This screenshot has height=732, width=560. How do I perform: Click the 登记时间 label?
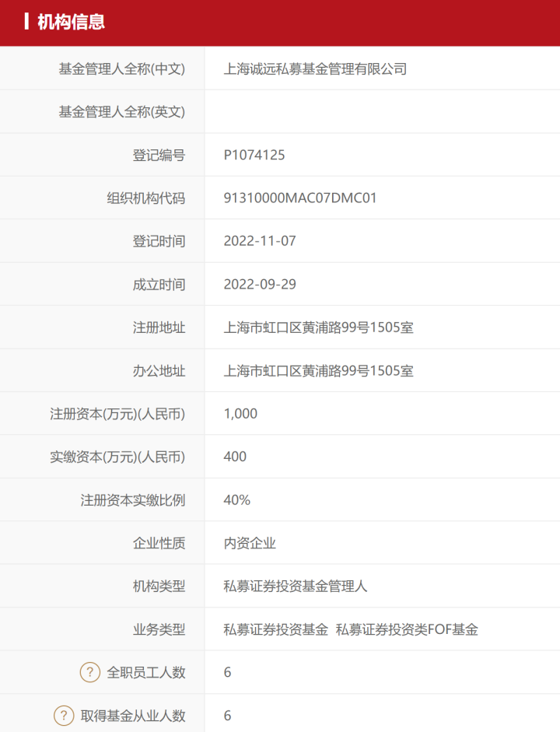coord(159,241)
